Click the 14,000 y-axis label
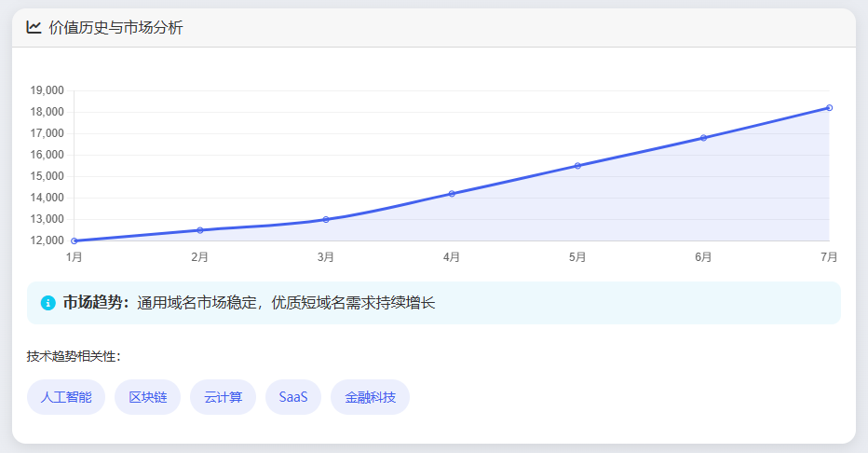The width and height of the screenshot is (868, 453). (x=47, y=198)
